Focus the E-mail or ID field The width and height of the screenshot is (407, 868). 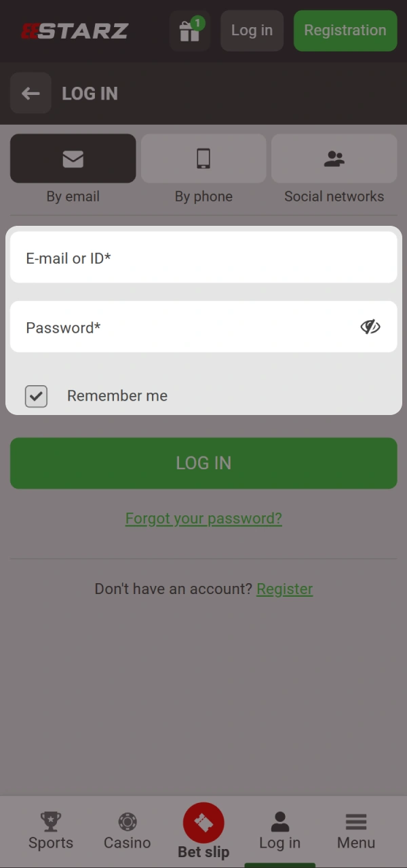pyautogui.click(x=203, y=258)
